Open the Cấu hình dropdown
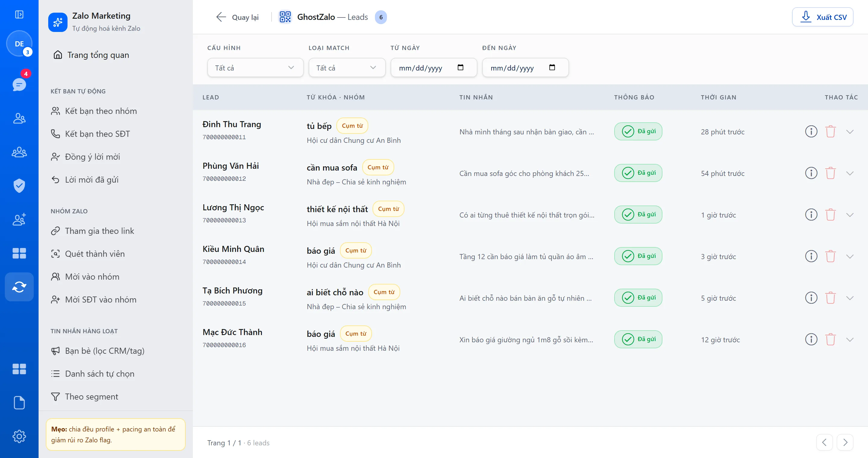 pyautogui.click(x=255, y=68)
